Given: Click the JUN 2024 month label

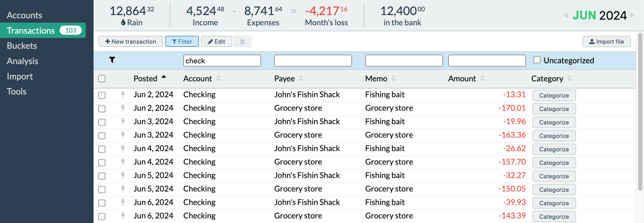Looking at the screenshot, I should 600,16.
